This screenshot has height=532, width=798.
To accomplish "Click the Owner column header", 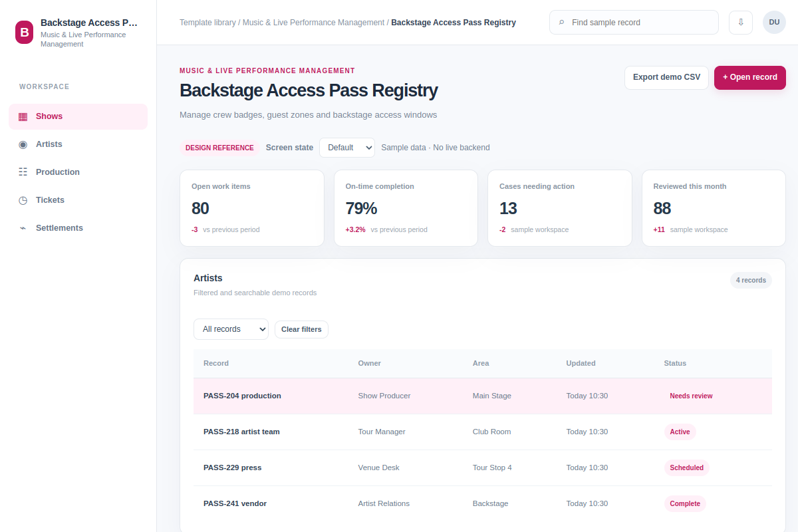I will coord(370,363).
